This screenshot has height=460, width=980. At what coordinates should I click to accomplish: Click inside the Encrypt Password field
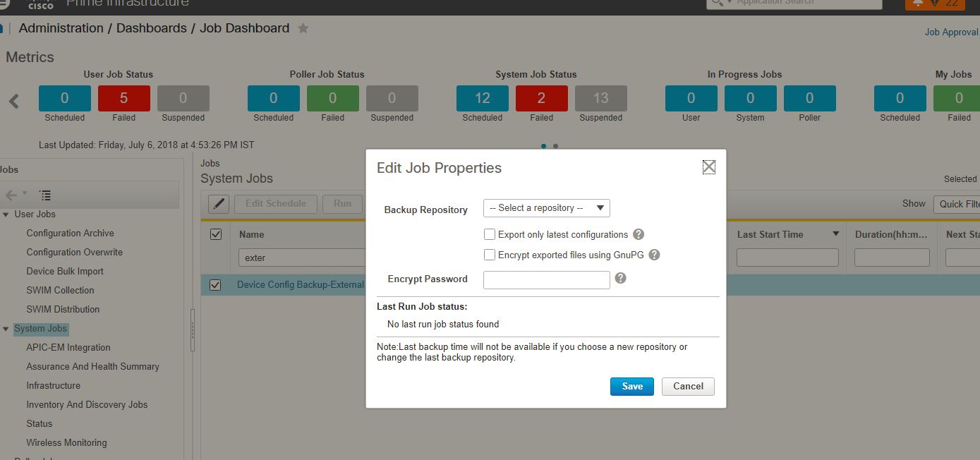546,279
